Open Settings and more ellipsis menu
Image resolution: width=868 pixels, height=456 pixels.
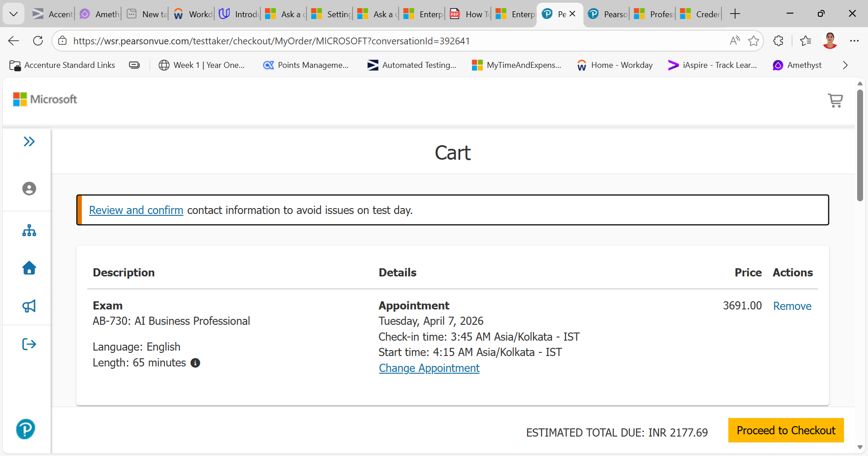coord(854,41)
